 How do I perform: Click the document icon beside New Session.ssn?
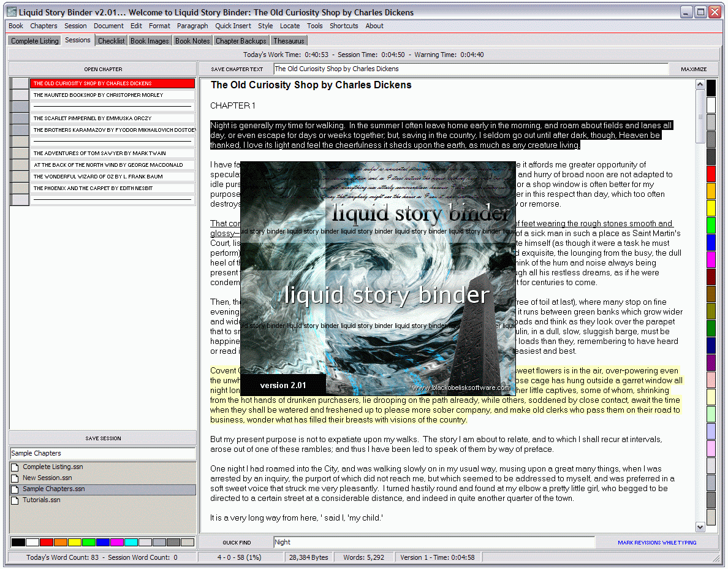(15, 478)
